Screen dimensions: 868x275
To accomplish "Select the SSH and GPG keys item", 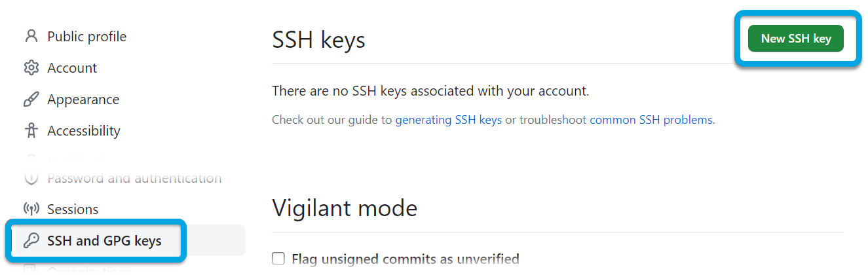I will click(x=104, y=240).
